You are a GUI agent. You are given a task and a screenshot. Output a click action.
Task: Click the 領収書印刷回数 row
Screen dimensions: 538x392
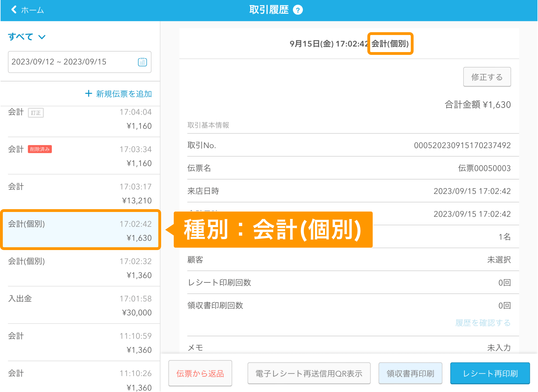coord(353,305)
